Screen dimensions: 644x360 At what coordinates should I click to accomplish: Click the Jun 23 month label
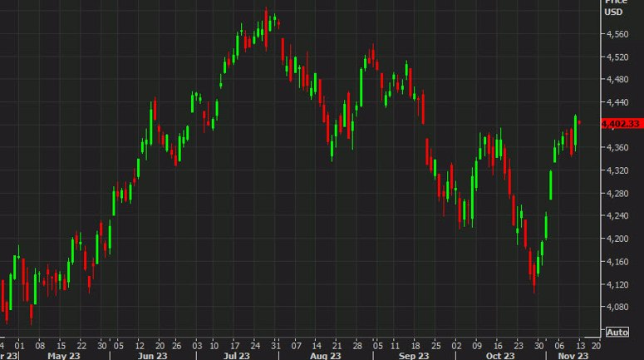point(151,353)
